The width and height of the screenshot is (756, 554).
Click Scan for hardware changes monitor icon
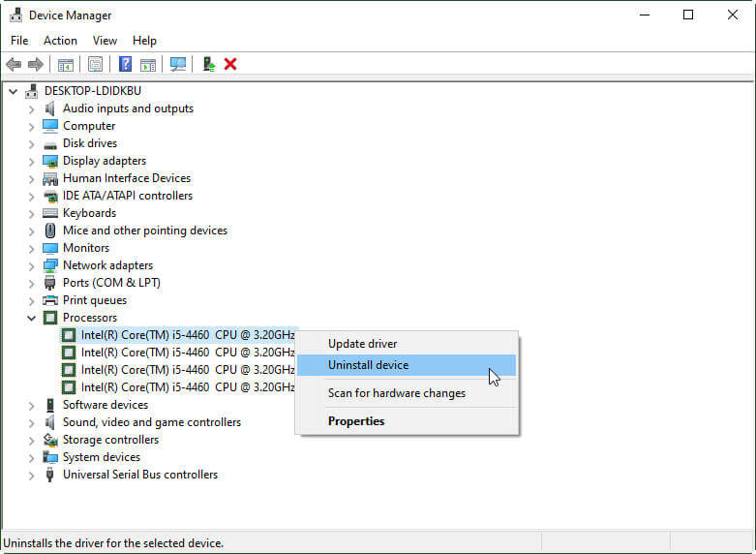click(x=178, y=64)
